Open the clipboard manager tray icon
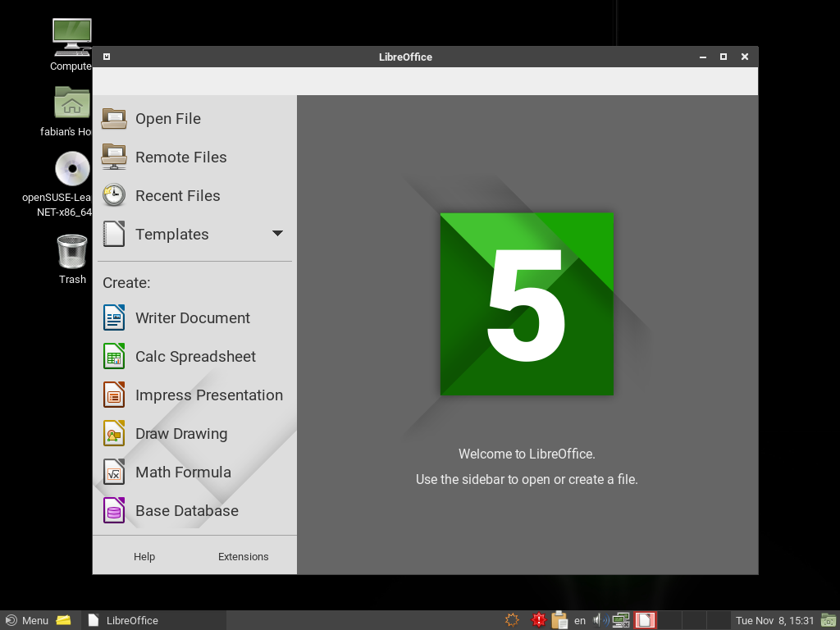 559,620
